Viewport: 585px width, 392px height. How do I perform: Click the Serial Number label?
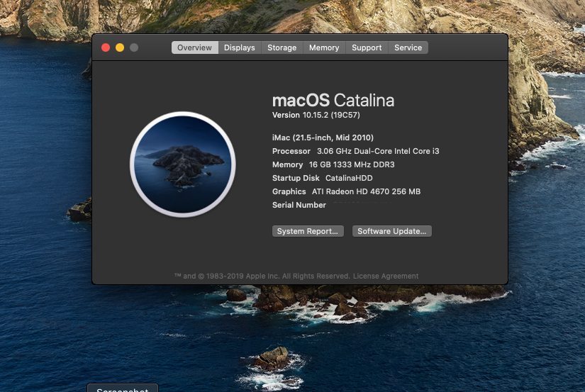point(299,205)
